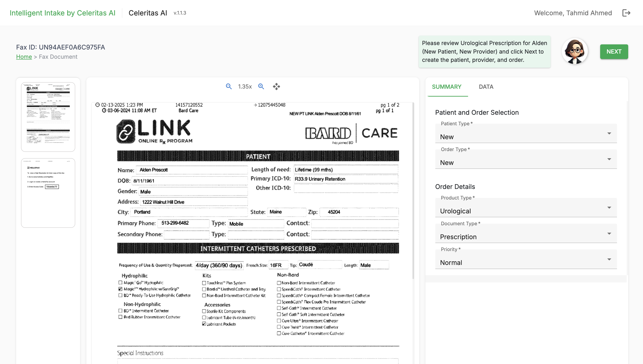This screenshot has height=364, width=643.
Task: Go to the Home breadcrumb link
Action: [x=24, y=57]
